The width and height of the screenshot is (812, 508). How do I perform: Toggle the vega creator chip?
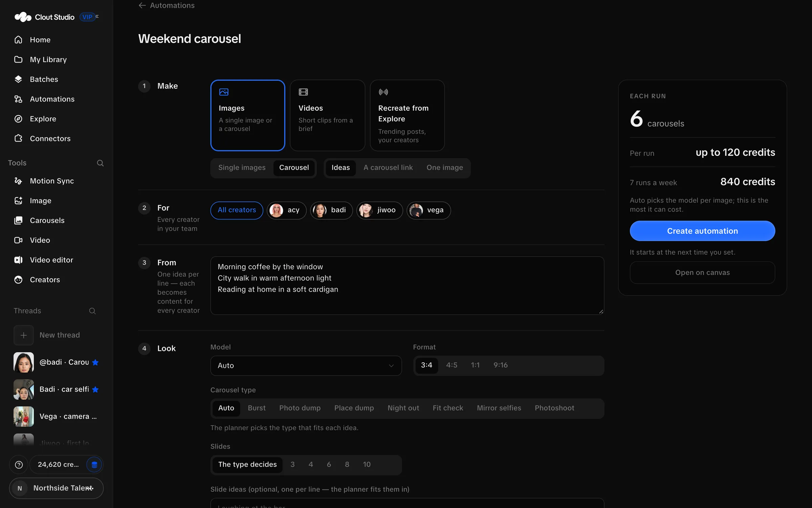pyautogui.click(x=429, y=210)
